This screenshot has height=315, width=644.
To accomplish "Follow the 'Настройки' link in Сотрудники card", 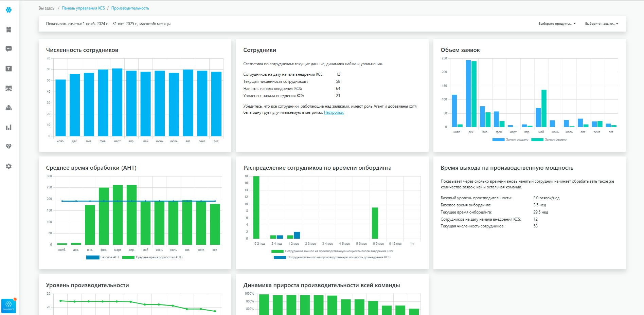I will tap(334, 112).
